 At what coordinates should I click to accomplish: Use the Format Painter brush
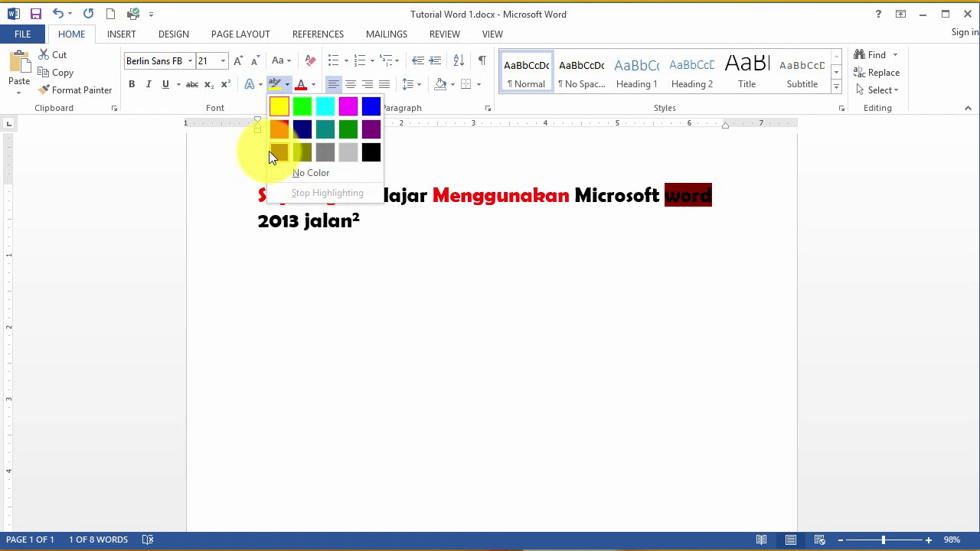(x=75, y=90)
